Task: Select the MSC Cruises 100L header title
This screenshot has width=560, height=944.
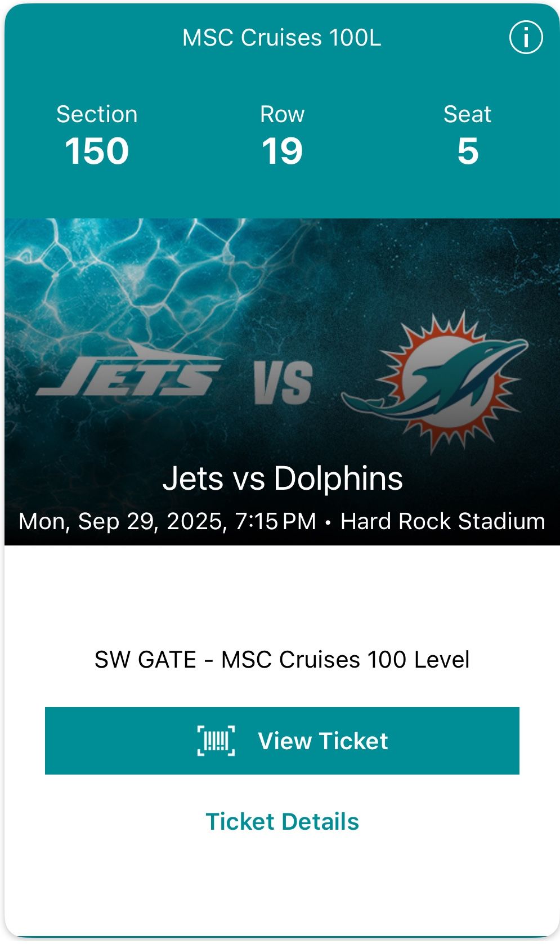Action: click(x=281, y=38)
